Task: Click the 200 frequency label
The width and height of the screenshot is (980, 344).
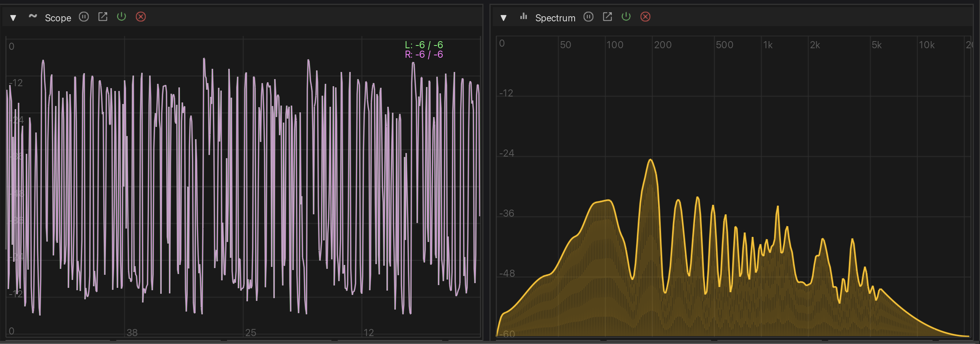Action: (x=663, y=45)
